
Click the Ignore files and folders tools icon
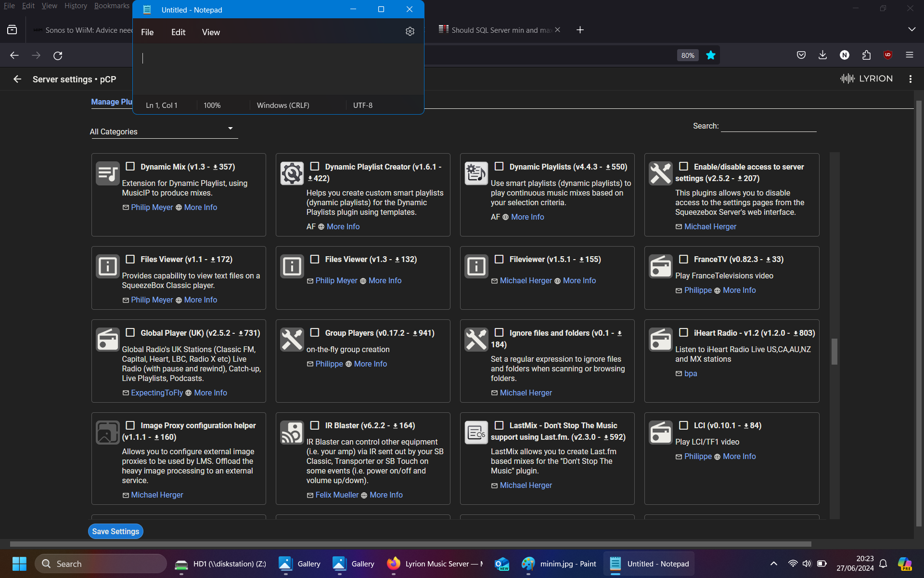tap(476, 340)
